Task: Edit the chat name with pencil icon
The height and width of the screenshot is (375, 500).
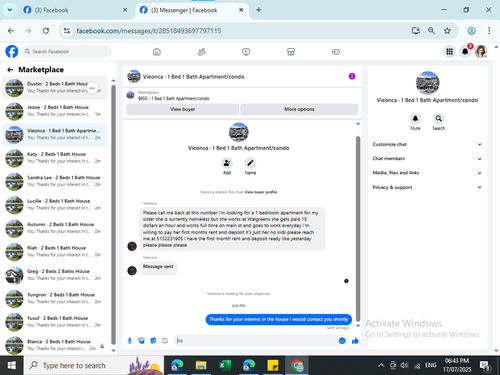Action: point(250,163)
